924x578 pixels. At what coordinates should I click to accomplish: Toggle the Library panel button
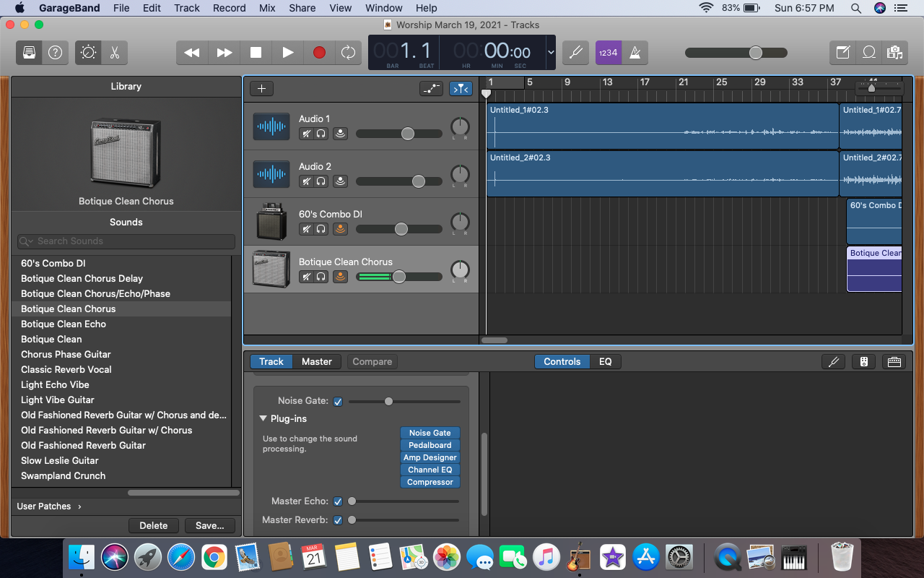[x=29, y=53]
